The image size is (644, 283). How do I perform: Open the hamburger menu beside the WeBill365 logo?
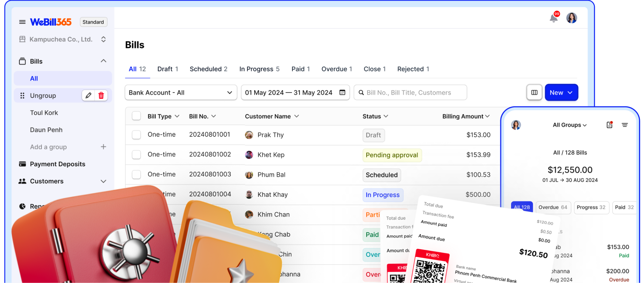22,22
